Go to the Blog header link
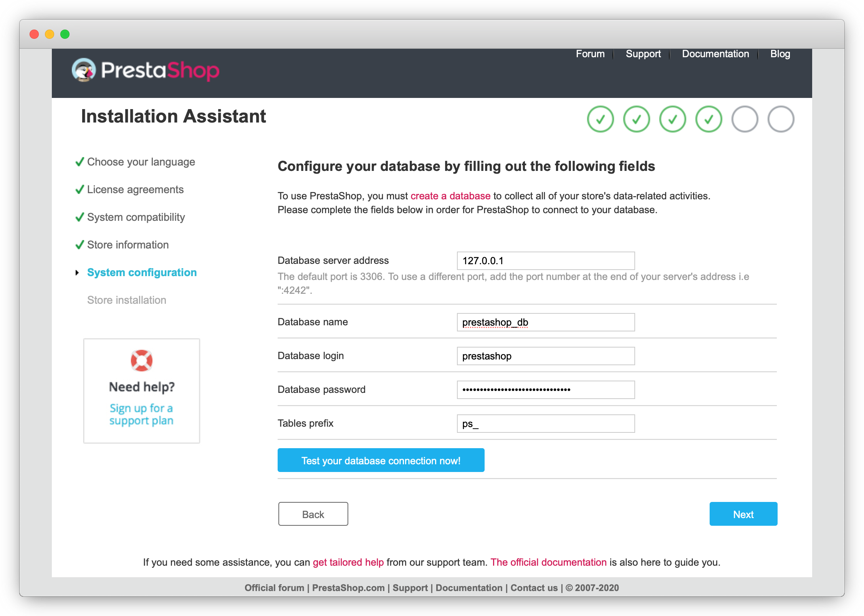This screenshot has width=864, height=616. 780,54
